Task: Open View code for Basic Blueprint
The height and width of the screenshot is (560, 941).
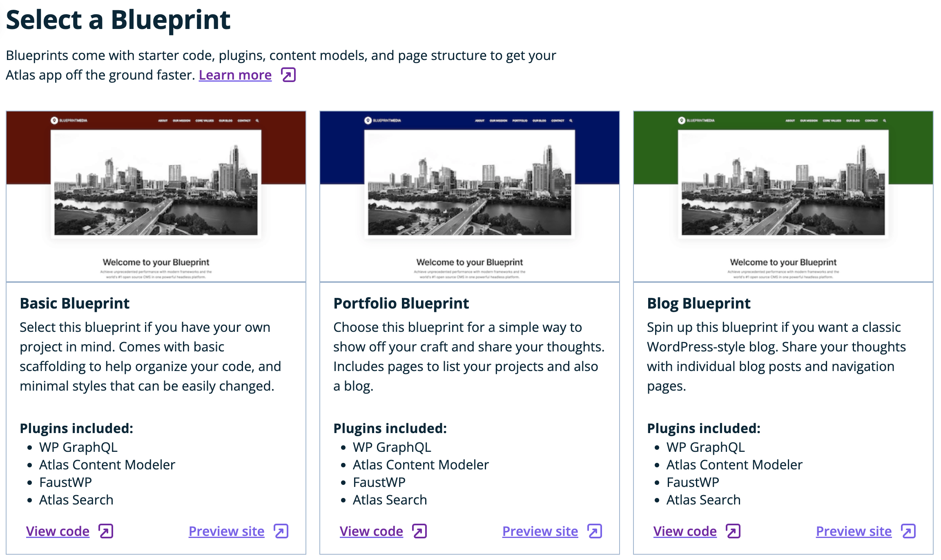Action: pos(58,531)
